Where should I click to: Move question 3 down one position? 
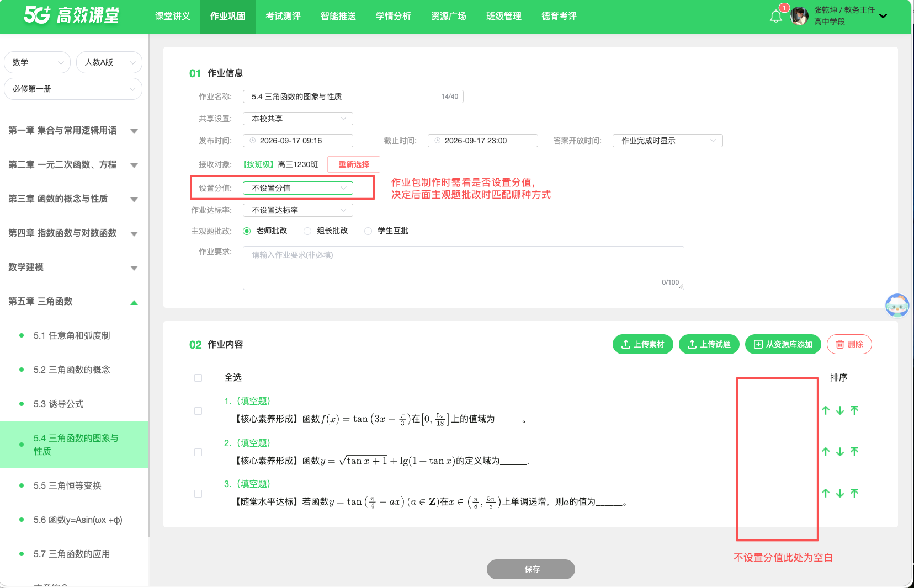pyautogui.click(x=840, y=493)
